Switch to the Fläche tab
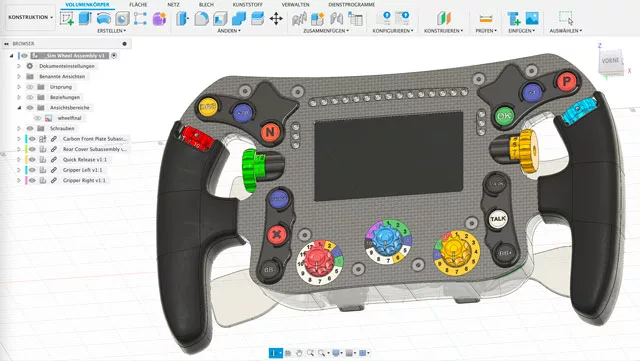 click(138, 4)
